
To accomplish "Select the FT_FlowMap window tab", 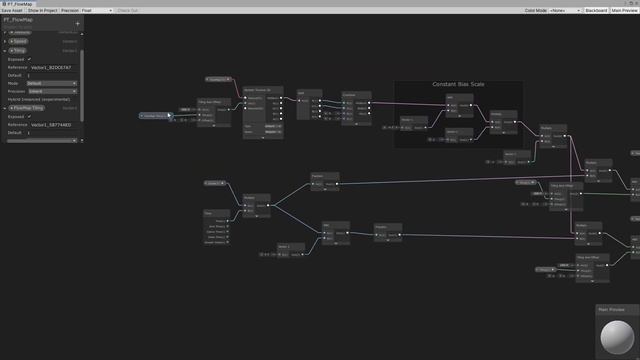I will coord(17,4).
